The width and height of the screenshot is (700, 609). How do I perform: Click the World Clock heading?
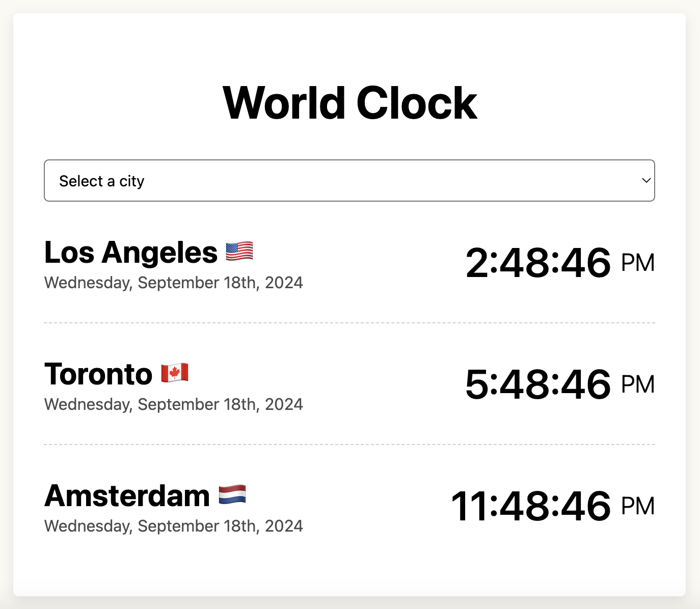[x=349, y=102]
